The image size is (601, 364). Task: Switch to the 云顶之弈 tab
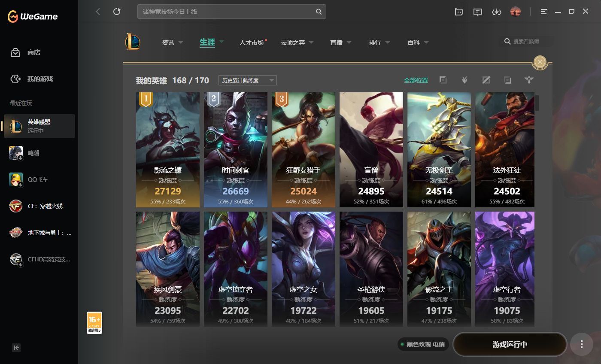(297, 42)
